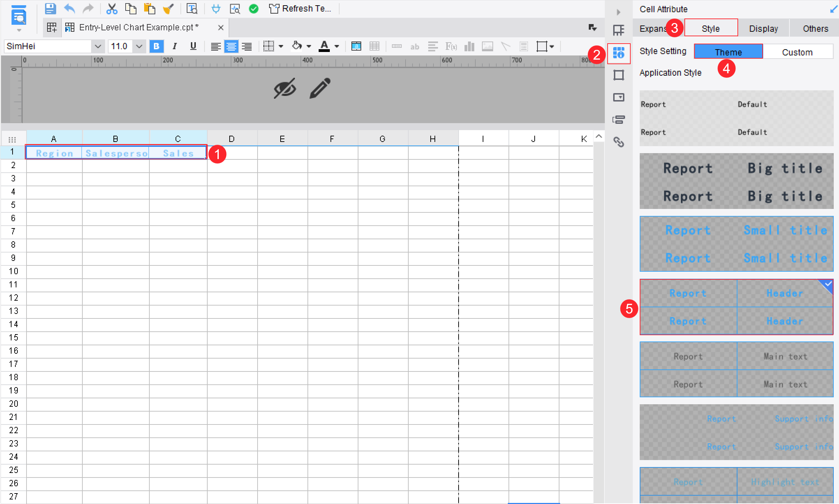Click the Theme style setting button
Viewport: 839px width, 504px height.
(x=728, y=52)
